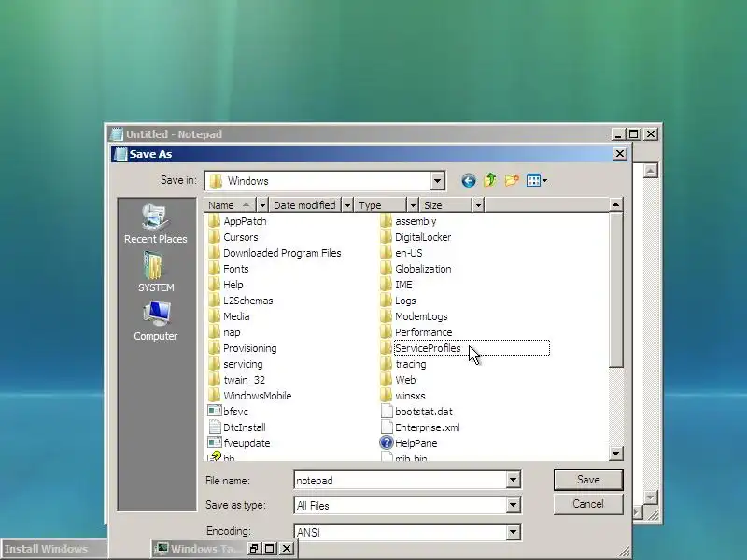
Task: Select the DtcInstall file
Action: pyautogui.click(x=237, y=427)
